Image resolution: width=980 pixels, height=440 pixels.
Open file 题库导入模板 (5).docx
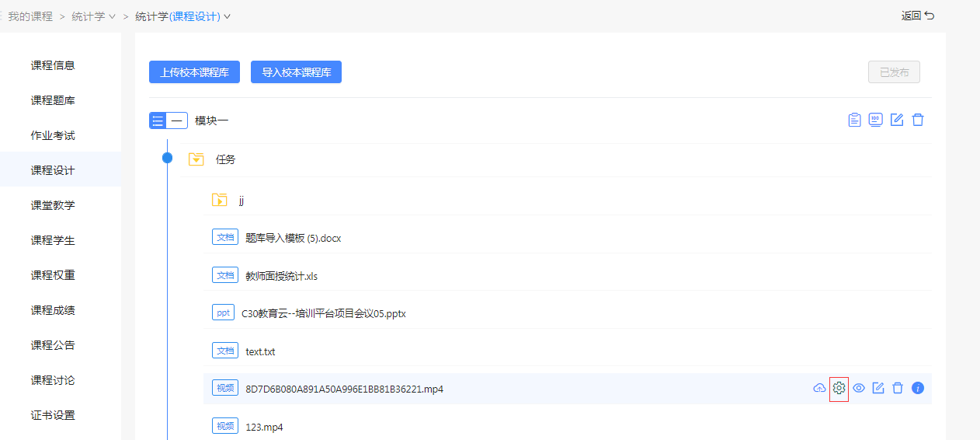293,238
